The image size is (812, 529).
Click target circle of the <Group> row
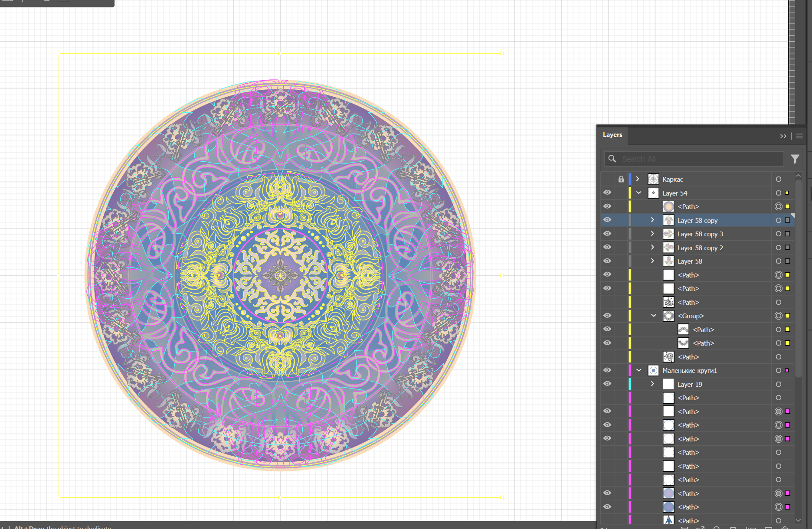pyautogui.click(x=779, y=316)
